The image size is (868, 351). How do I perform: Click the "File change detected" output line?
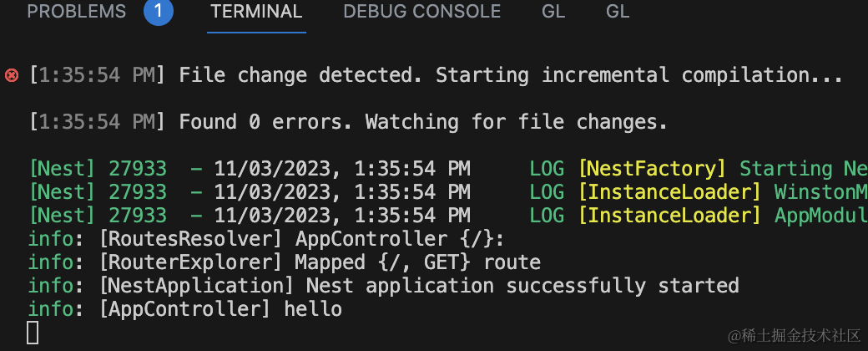coord(511,75)
